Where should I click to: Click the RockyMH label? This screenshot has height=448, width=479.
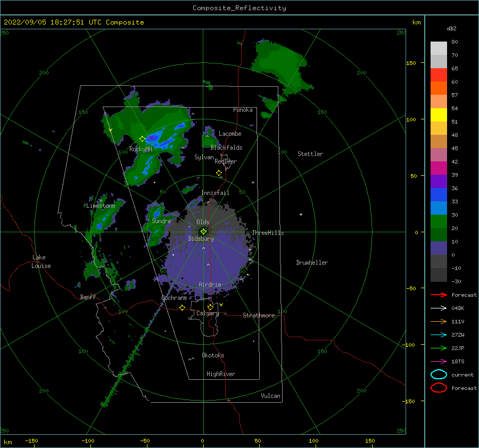[x=141, y=149]
